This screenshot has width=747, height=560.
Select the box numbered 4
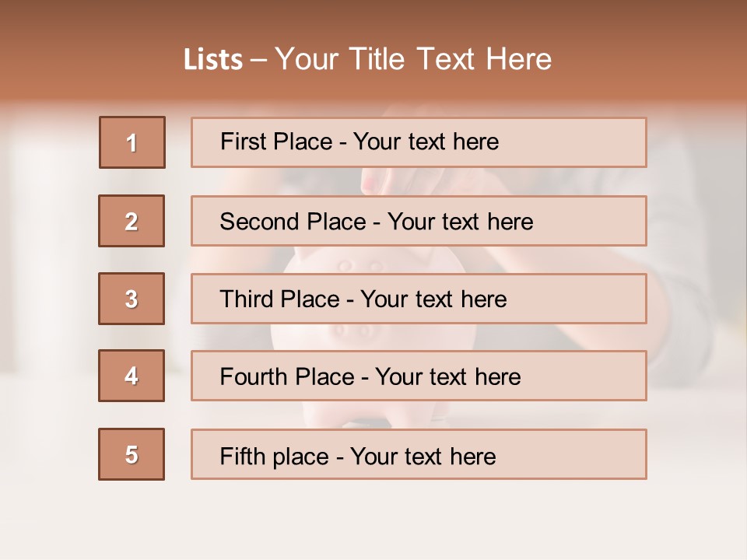[x=132, y=376]
